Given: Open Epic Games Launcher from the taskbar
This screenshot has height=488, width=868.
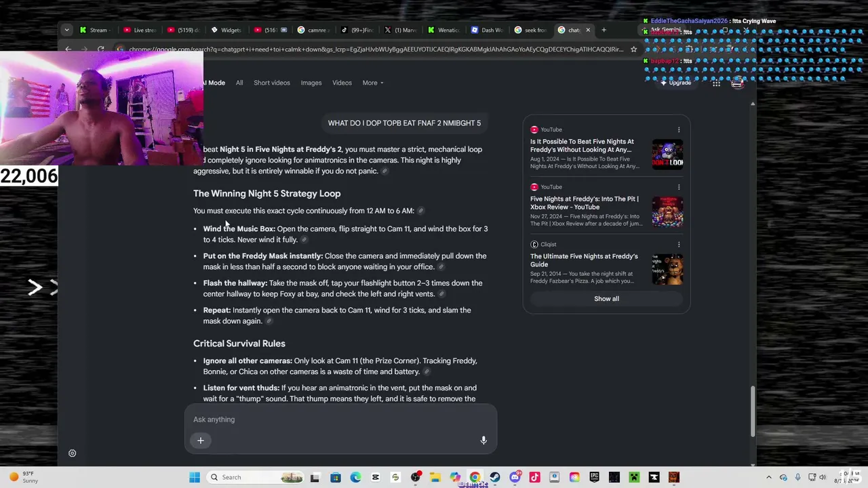Looking at the screenshot, I should tap(594, 477).
